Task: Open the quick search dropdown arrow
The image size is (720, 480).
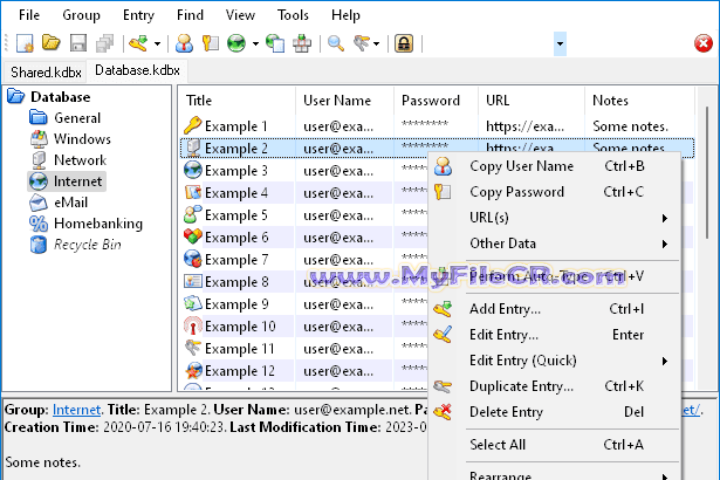Action: (560, 44)
